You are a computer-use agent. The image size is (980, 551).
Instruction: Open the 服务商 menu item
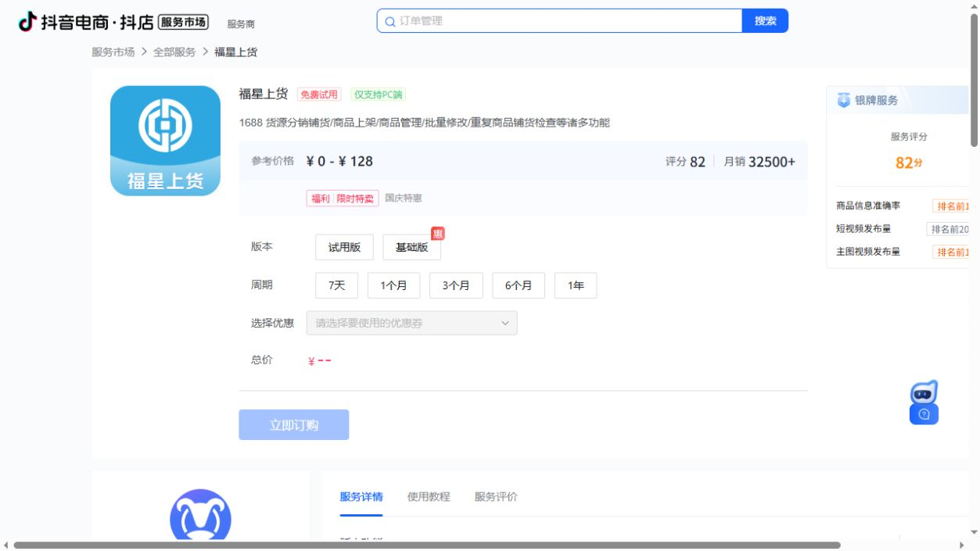point(241,24)
